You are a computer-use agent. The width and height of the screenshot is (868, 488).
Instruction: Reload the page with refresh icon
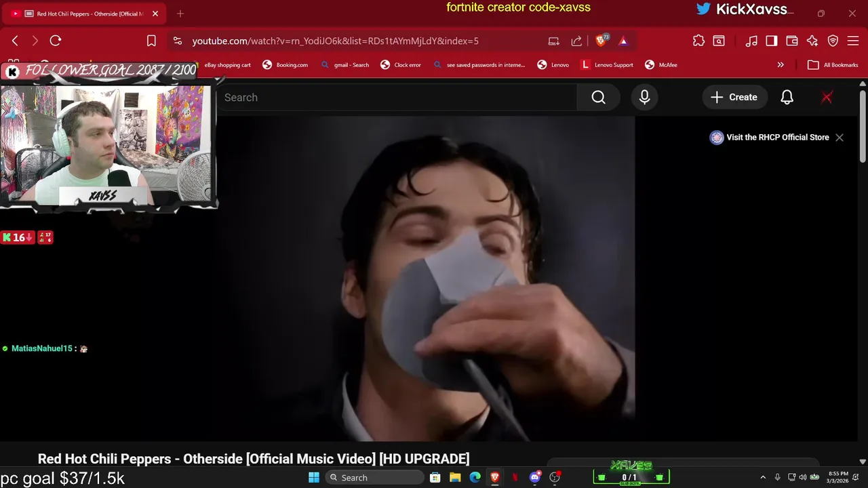(56, 41)
